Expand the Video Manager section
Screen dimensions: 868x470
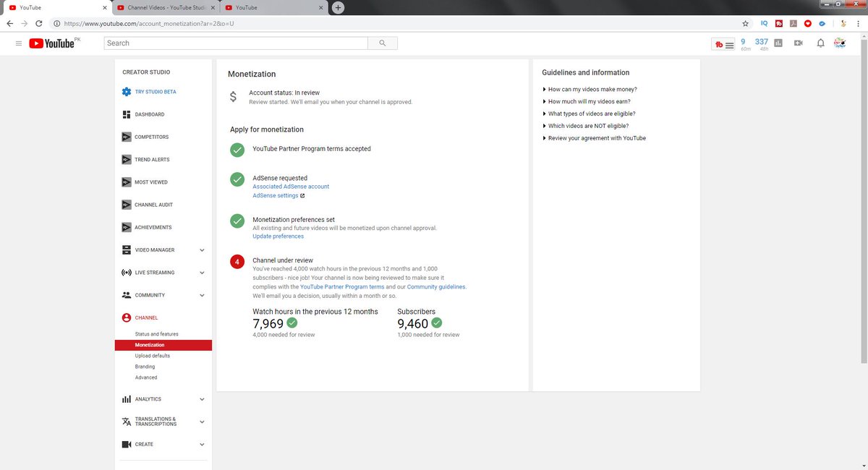(x=202, y=250)
